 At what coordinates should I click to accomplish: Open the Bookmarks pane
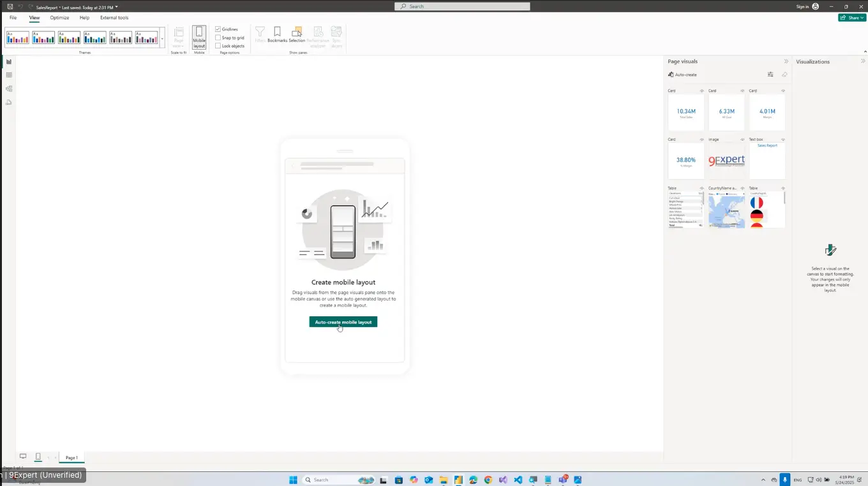tap(277, 35)
